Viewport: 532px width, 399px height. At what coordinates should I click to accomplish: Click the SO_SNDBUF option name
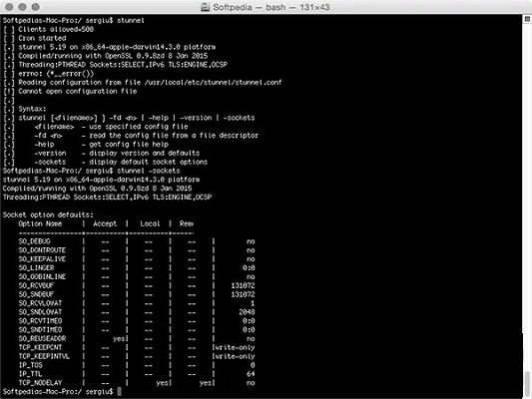[36, 294]
